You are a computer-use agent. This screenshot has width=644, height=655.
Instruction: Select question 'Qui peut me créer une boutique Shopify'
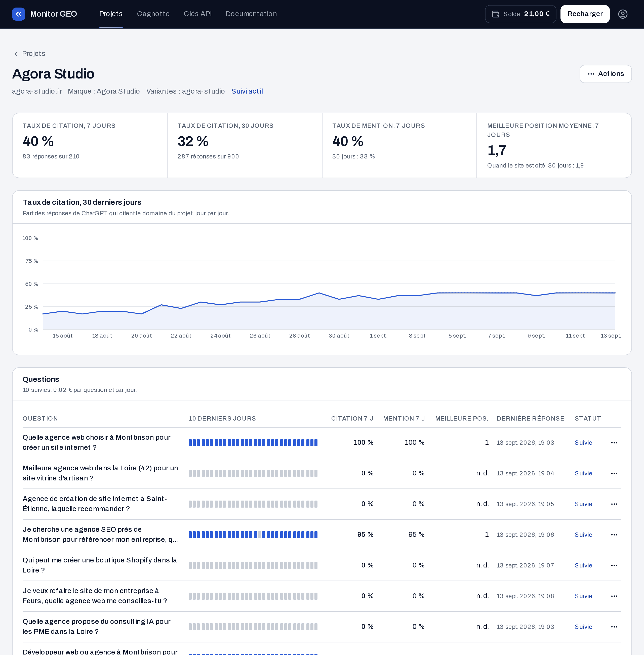100,565
